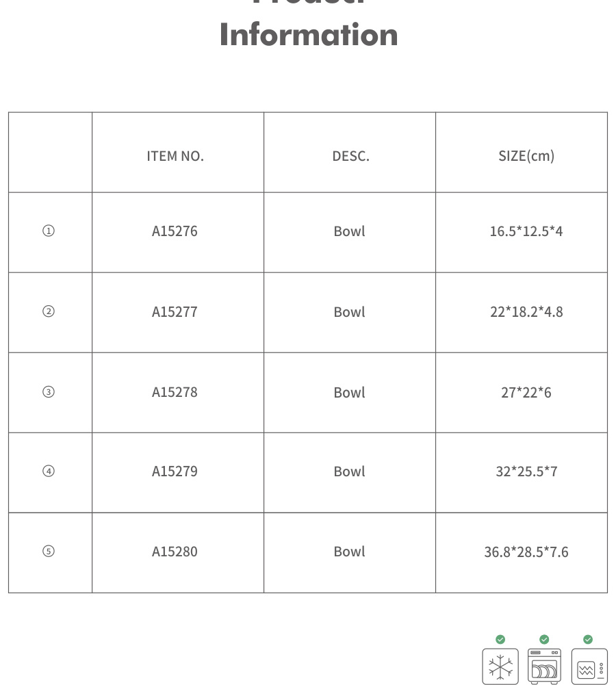Select item number A15276
This screenshot has width=616, height=685.
[175, 231]
